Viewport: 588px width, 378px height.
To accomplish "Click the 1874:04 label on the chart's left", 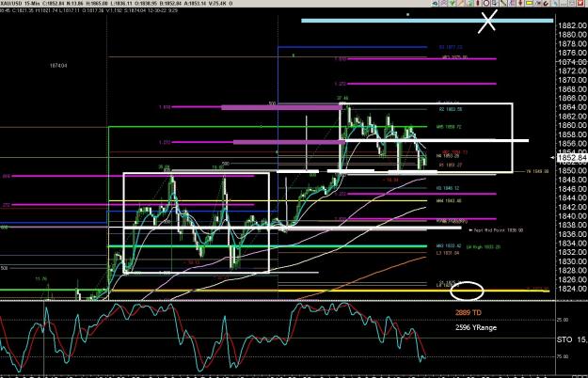I will click(x=58, y=66).
